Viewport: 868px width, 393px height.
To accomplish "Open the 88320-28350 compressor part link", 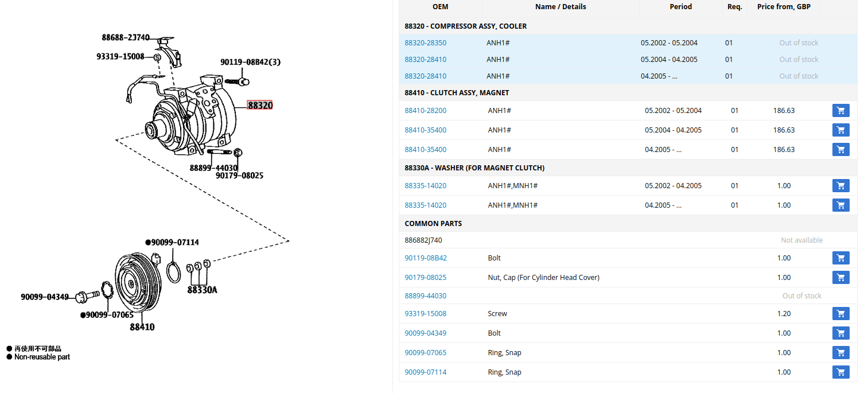I will tap(425, 43).
